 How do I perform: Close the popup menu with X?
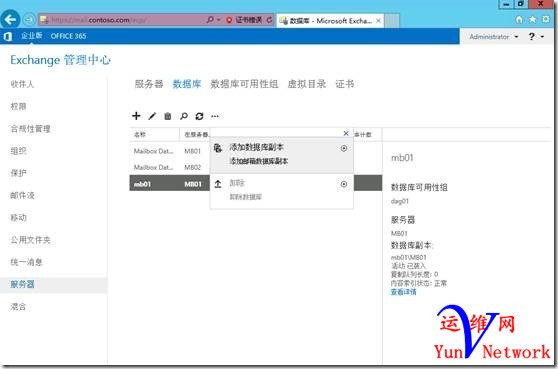[x=346, y=133]
